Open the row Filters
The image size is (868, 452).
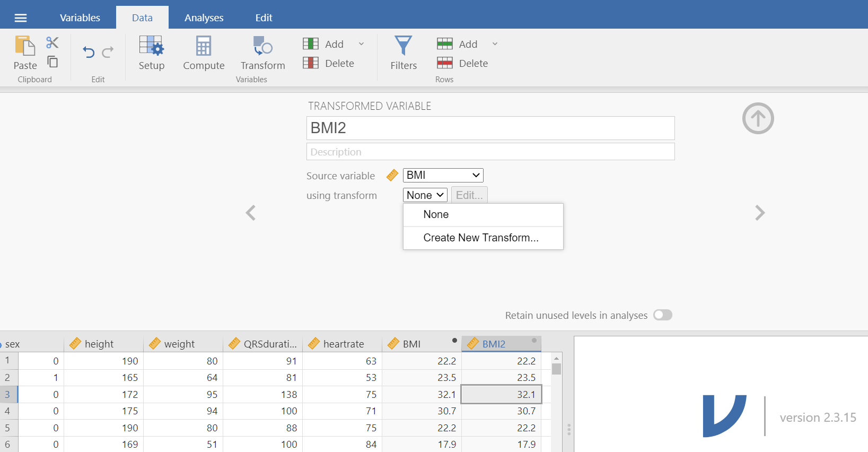tap(404, 53)
